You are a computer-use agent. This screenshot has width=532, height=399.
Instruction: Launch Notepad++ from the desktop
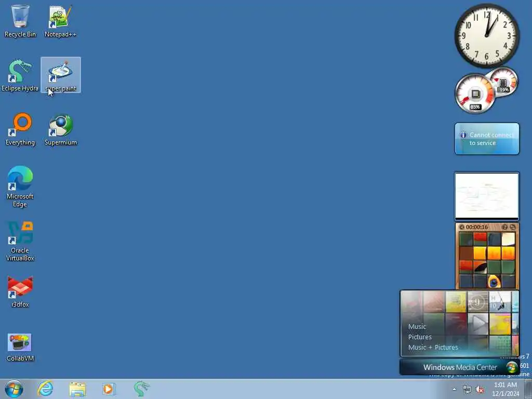60,21
